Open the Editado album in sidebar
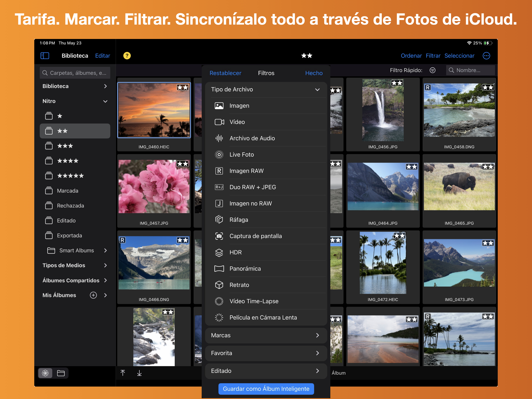Viewport: 532px width, 399px height. [x=75, y=221]
